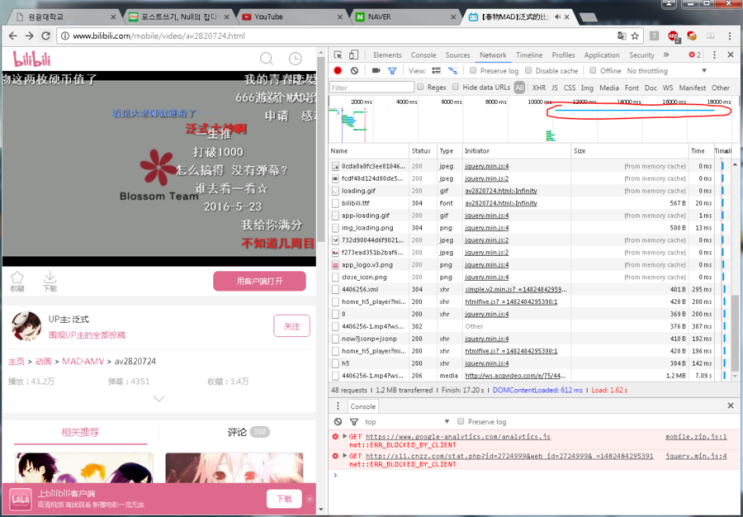Open the Chrome three-dot menu
Image resolution: width=743 pixels, height=517 pixels.
730,36
